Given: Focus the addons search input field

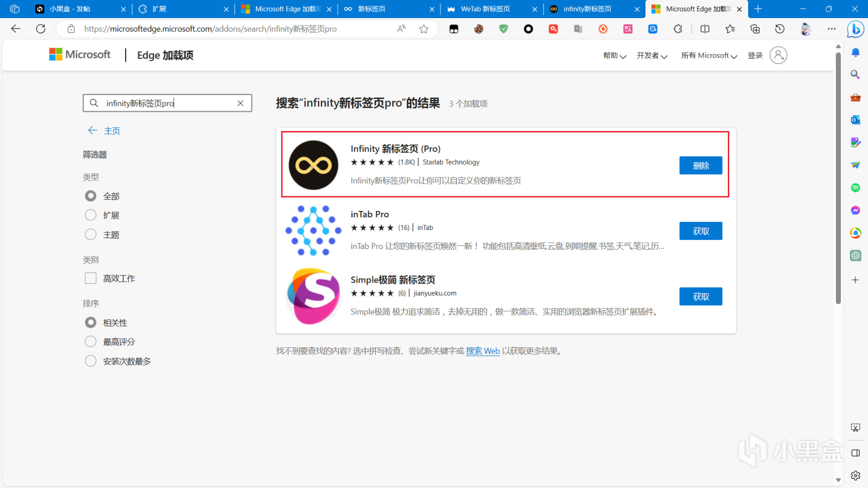Looking at the screenshot, I should [x=167, y=103].
